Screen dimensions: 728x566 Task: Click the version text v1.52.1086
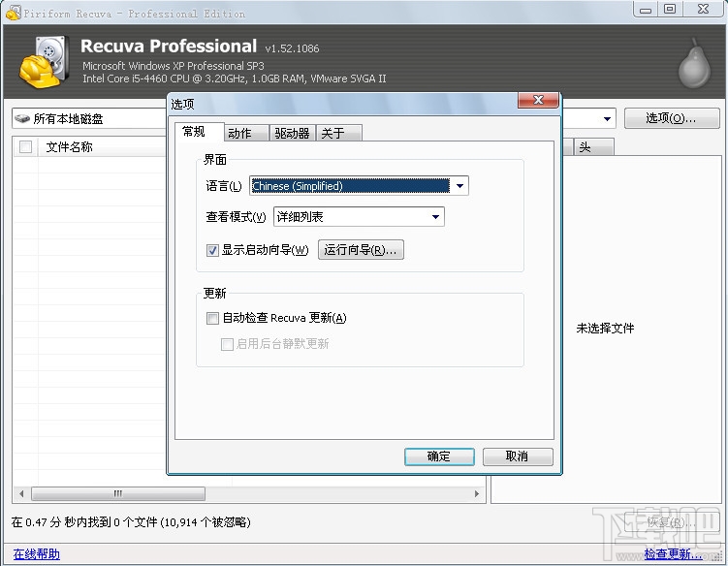292,48
